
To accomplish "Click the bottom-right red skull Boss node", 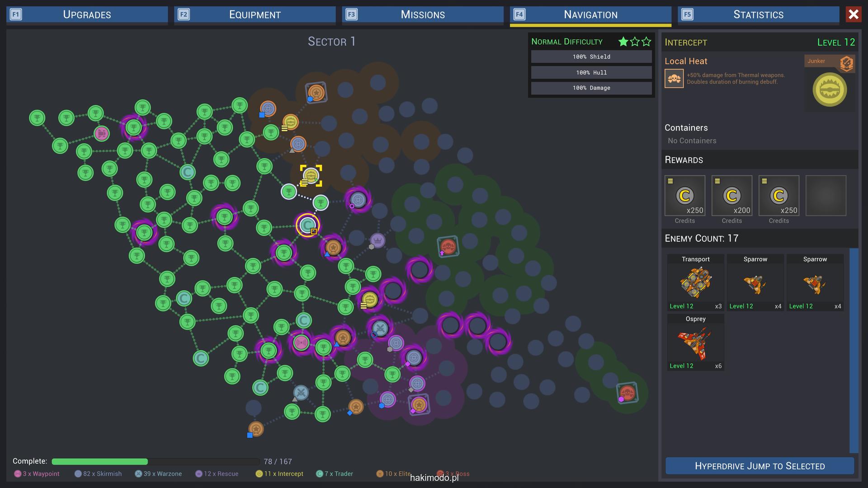I will pyautogui.click(x=627, y=392).
